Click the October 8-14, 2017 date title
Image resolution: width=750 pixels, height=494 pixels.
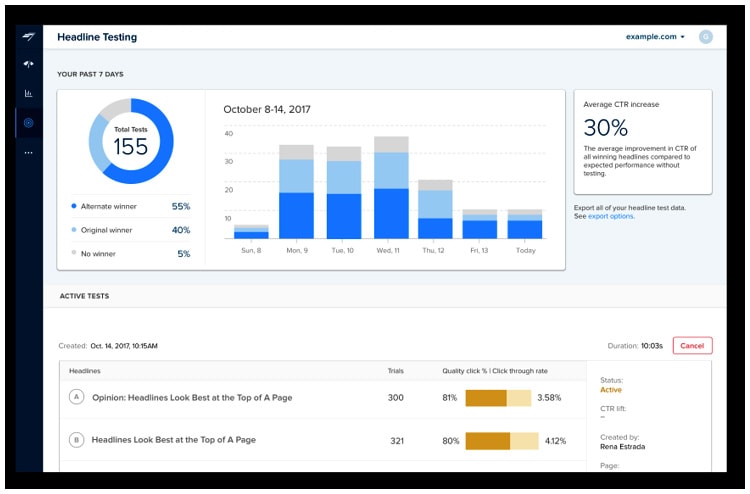coord(267,110)
